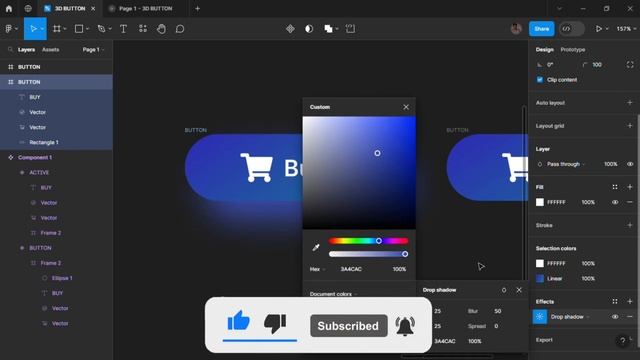Click the Use as mask icon
This screenshot has height=360, width=640.
pos(309,29)
